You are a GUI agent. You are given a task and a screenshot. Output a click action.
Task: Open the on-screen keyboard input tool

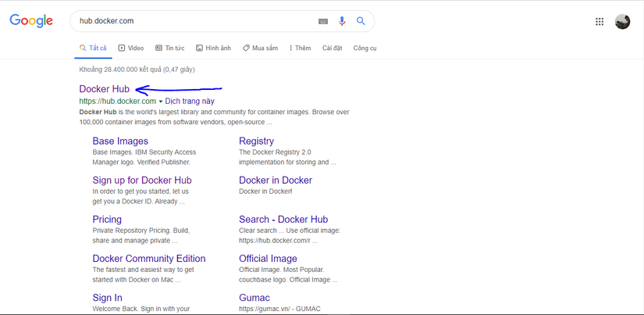(x=323, y=21)
